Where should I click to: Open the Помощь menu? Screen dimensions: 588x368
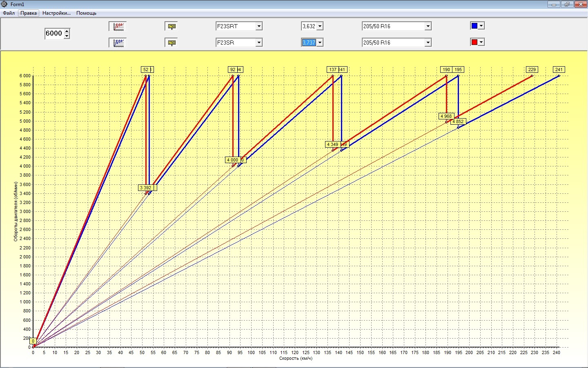point(86,13)
